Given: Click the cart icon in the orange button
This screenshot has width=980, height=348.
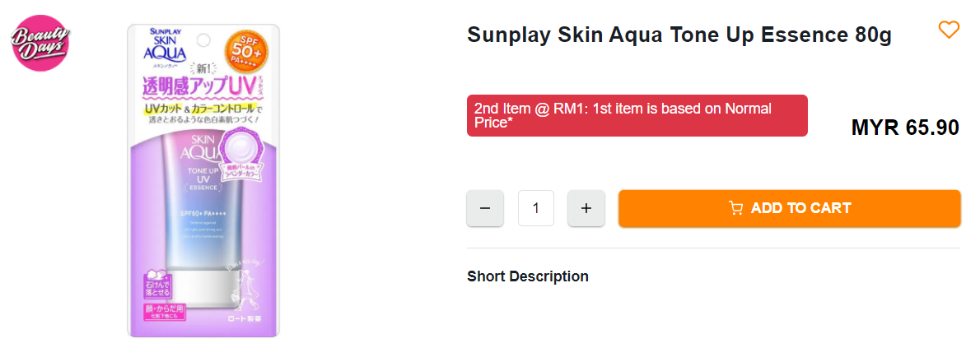Looking at the screenshot, I should click(736, 208).
